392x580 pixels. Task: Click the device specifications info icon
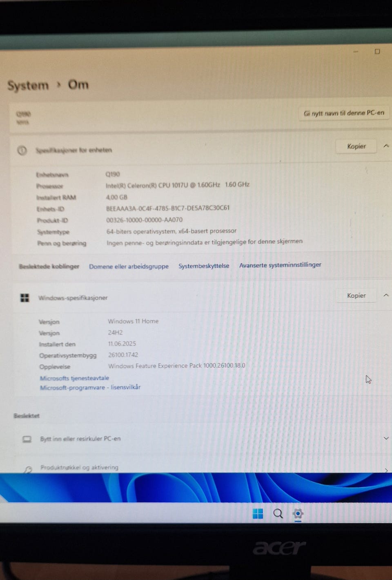tap(22, 150)
